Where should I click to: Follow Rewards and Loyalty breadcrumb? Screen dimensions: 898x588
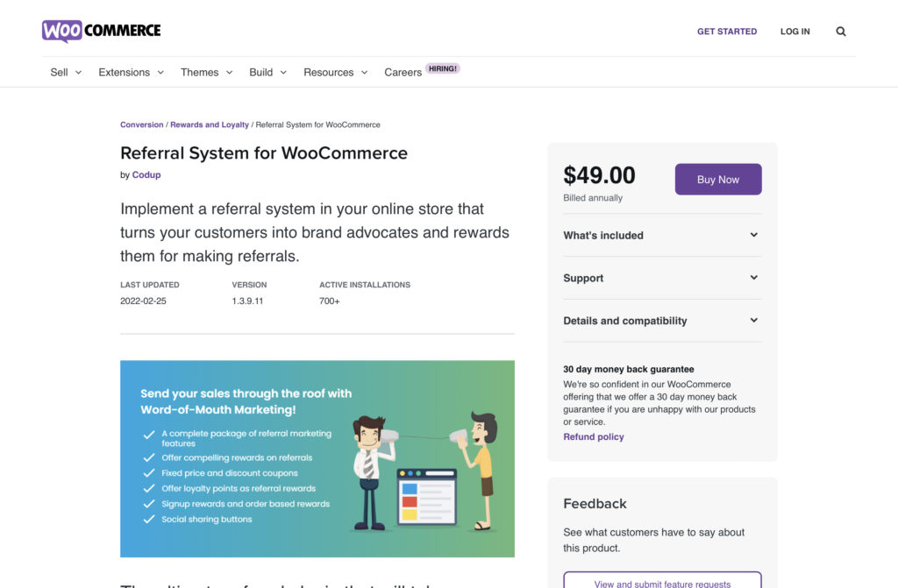point(209,124)
